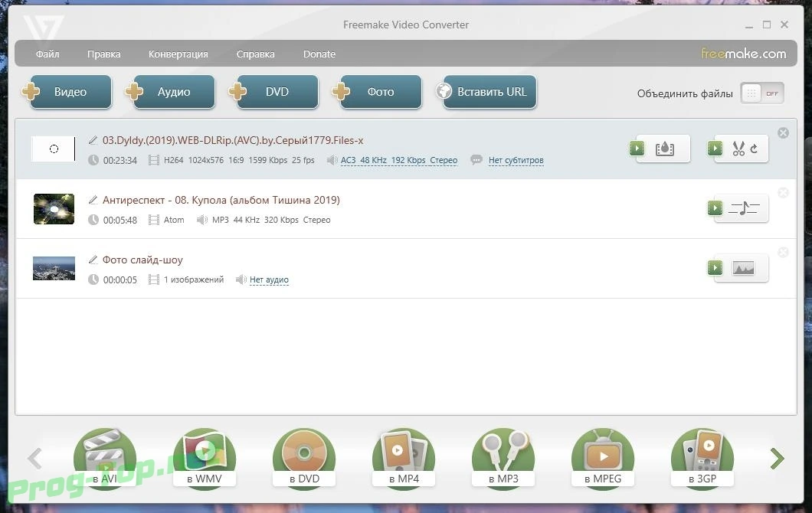The height and width of the screenshot is (513, 812).
Task: Show previous output formats with left arrow
Action: pyautogui.click(x=34, y=458)
